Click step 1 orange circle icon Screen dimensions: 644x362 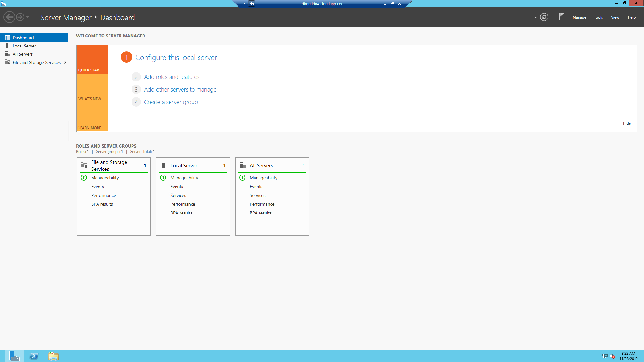[126, 57]
